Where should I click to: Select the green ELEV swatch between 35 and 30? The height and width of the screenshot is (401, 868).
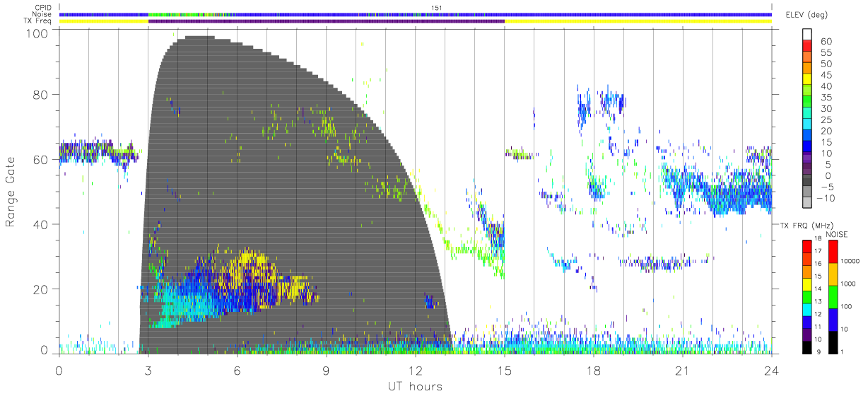tap(807, 103)
